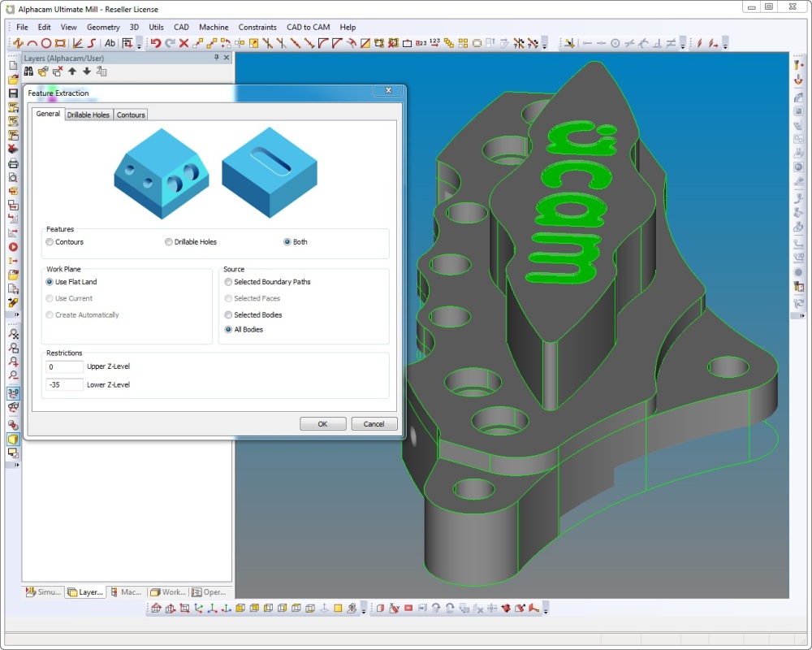Click the Upper Z-Level input field
812x650 pixels.
pos(65,367)
